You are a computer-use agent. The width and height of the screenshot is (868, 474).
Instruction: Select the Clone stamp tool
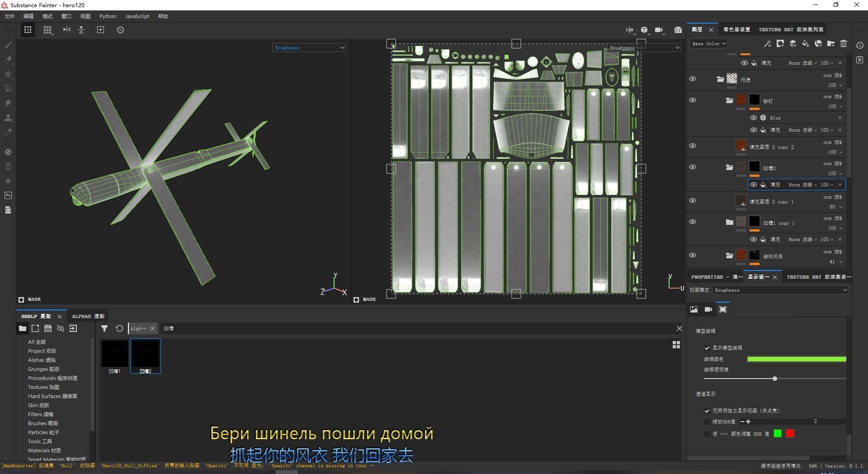point(8,118)
